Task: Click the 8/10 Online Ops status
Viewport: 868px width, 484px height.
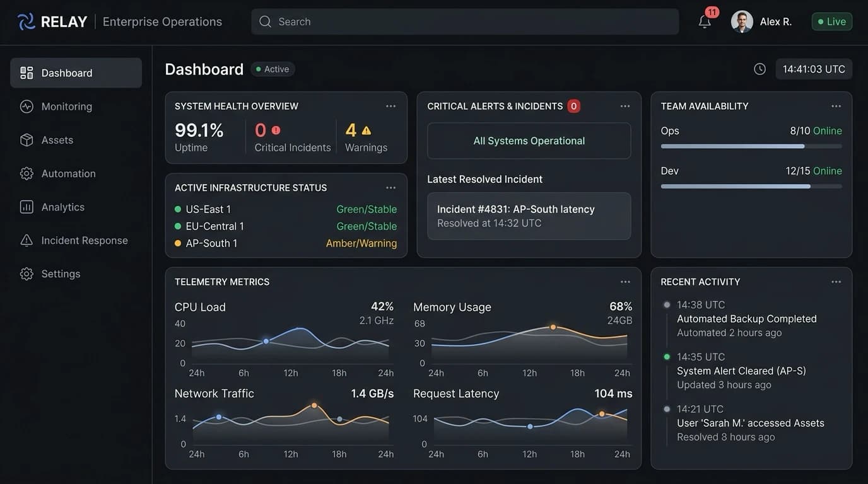Action: pos(816,131)
